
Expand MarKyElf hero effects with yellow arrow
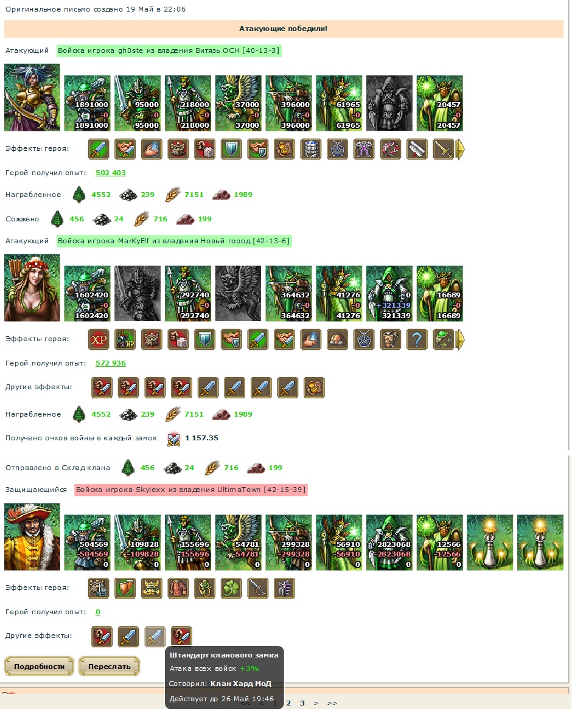tap(460, 339)
